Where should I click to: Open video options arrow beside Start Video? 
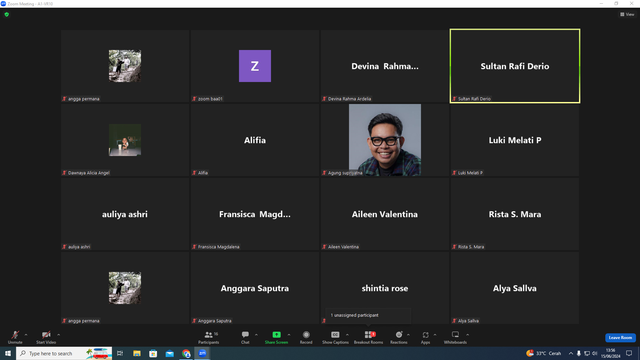pyautogui.click(x=58, y=335)
